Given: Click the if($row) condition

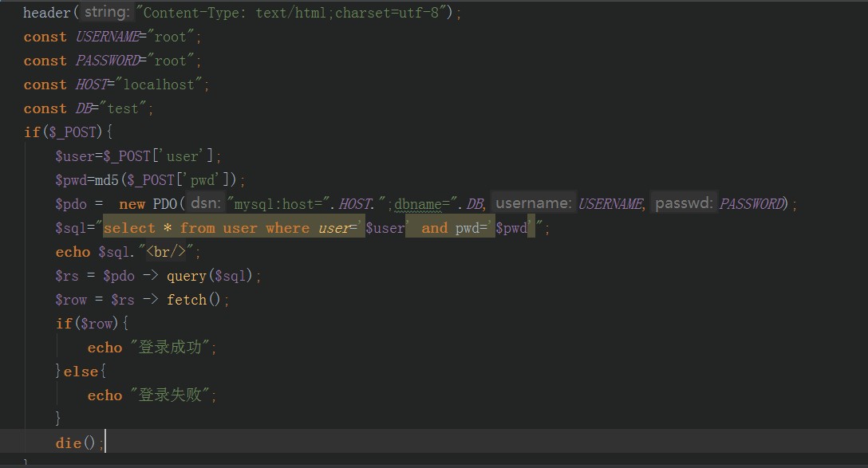Looking at the screenshot, I should (92, 324).
